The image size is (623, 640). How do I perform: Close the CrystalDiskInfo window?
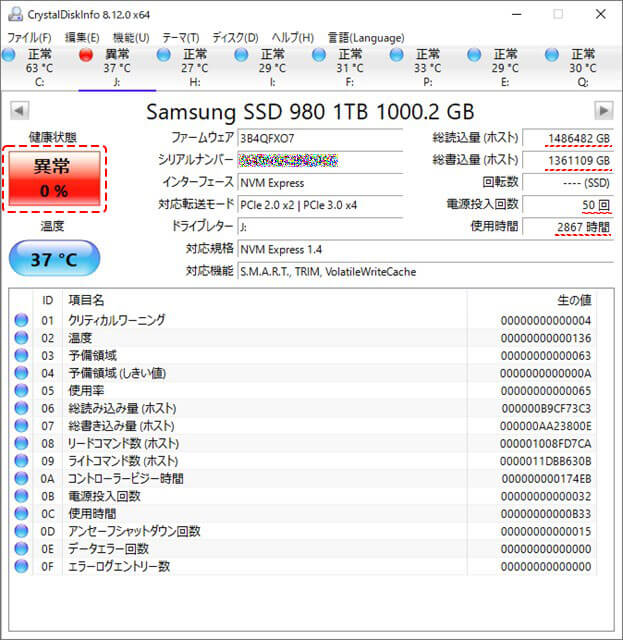coord(601,14)
